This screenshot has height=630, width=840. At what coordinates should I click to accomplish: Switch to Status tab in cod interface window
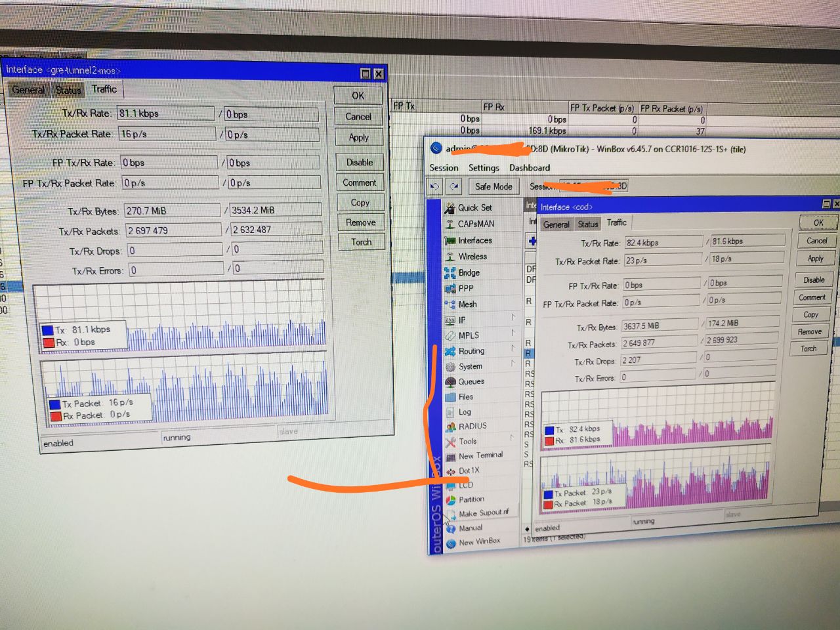[x=588, y=224]
